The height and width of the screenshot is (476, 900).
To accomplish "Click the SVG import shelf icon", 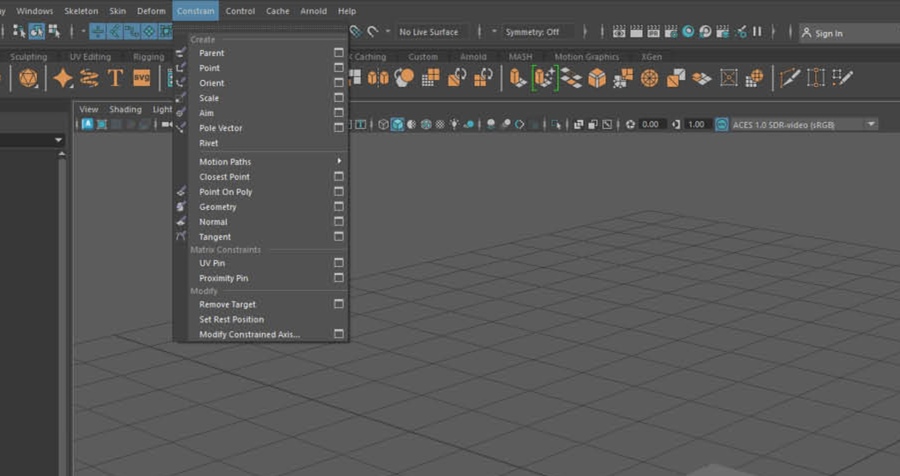I will click(141, 78).
